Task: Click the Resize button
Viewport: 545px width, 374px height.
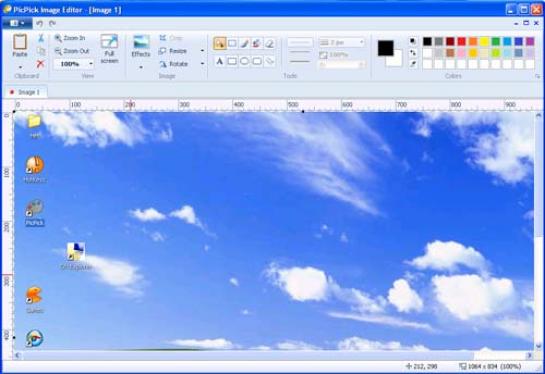Action: click(173, 51)
